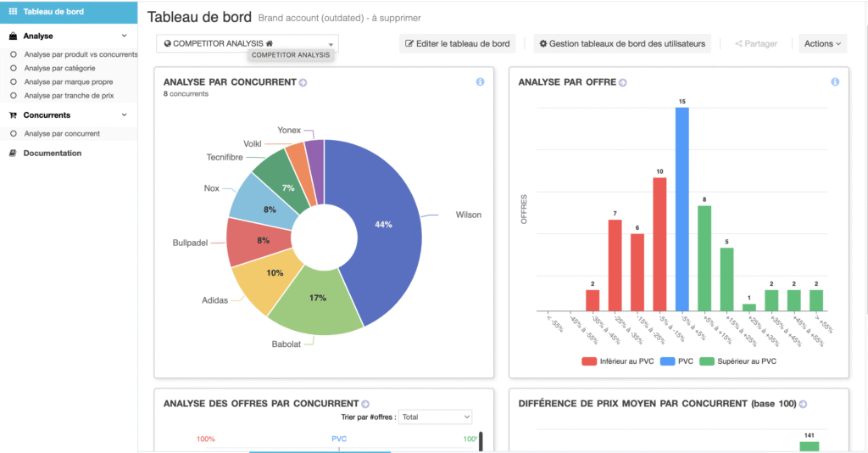Click the green bar valued 141

810,446
